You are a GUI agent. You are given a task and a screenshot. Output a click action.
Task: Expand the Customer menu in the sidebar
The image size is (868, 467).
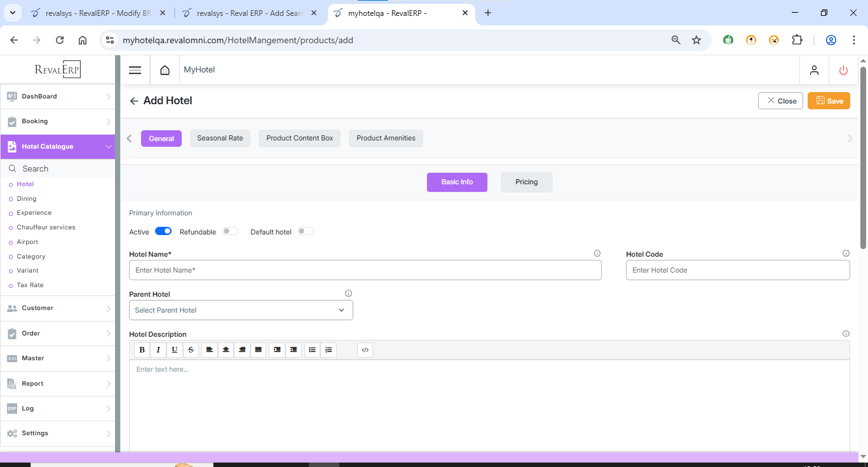pos(57,308)
